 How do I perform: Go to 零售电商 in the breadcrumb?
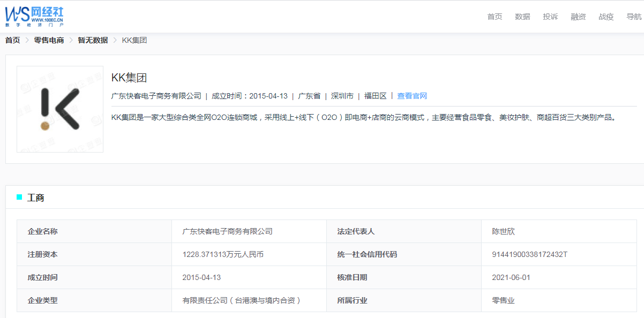click(49, 40)
